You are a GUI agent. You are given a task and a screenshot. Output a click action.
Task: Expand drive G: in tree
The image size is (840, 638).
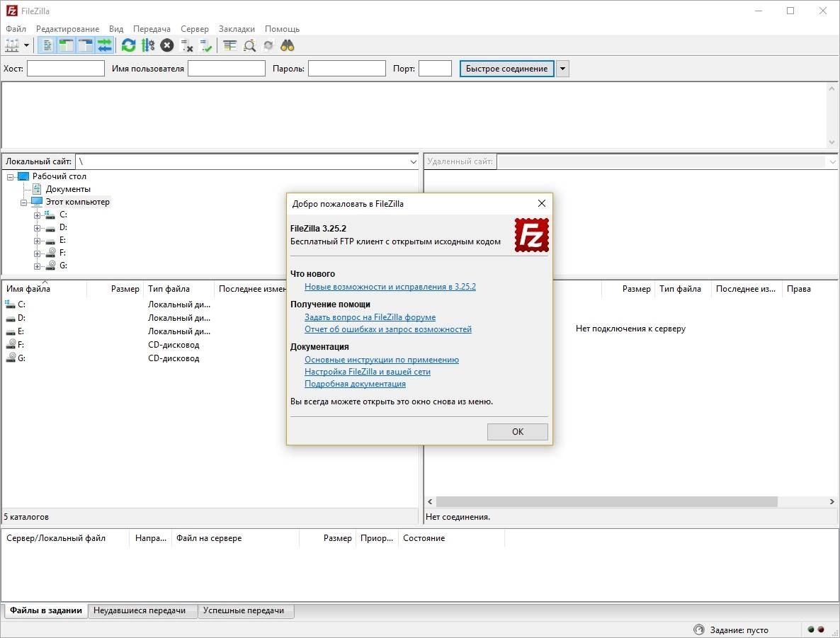click(37, 266)
